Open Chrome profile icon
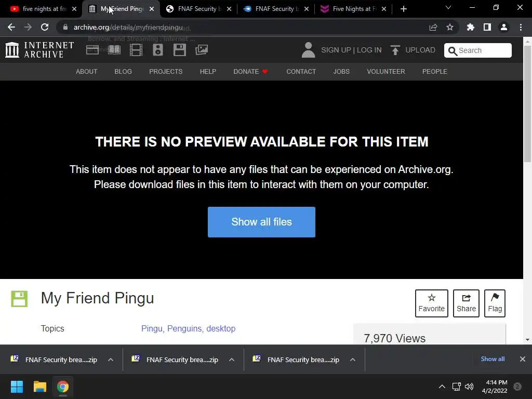Image resolution: width=532 pixels, height=399 pixels. pos(504,27)
